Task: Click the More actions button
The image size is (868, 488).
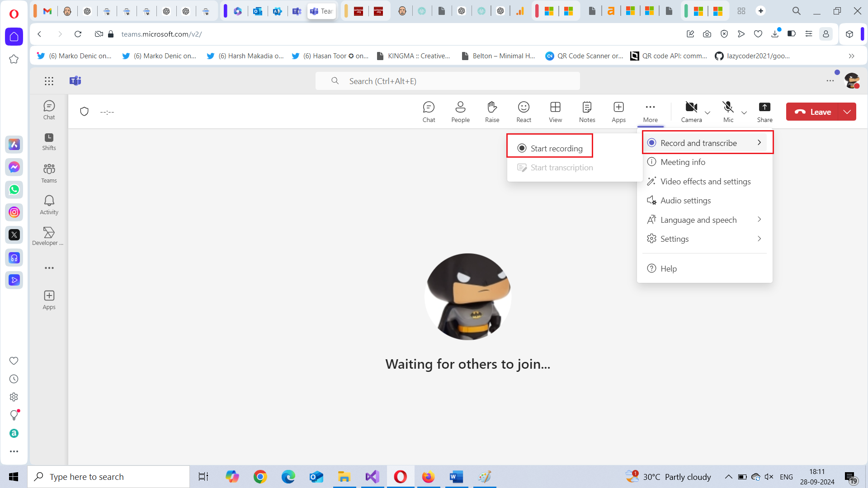Action: [x=650, y=112]
